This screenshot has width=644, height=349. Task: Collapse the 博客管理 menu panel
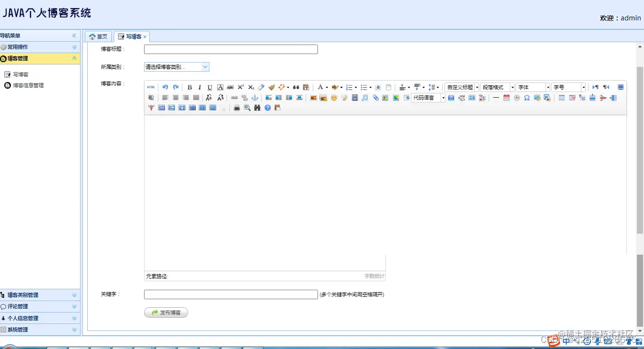74,58
